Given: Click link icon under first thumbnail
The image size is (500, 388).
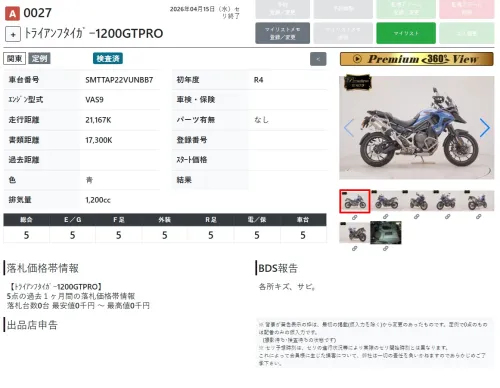Looking at the screenshot, I should (x=355, y=217).
